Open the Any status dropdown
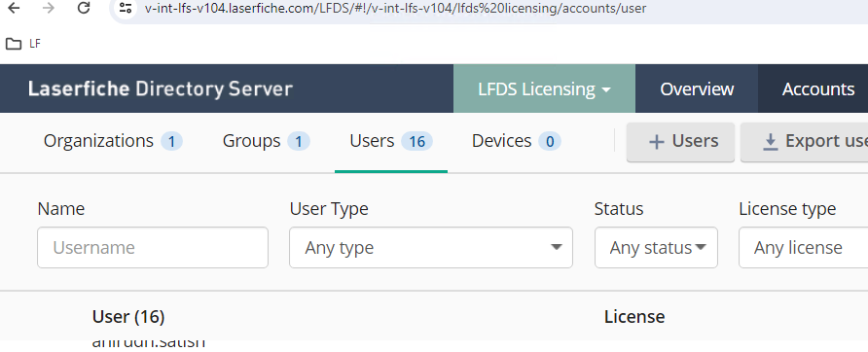Image resolution: width=868 pixels, height=352 pixels. [657, 247]
